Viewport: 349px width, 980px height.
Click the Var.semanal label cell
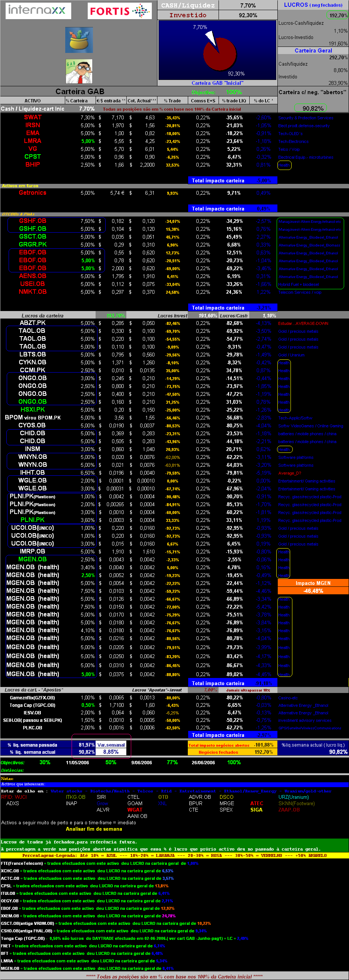[111, 745]
